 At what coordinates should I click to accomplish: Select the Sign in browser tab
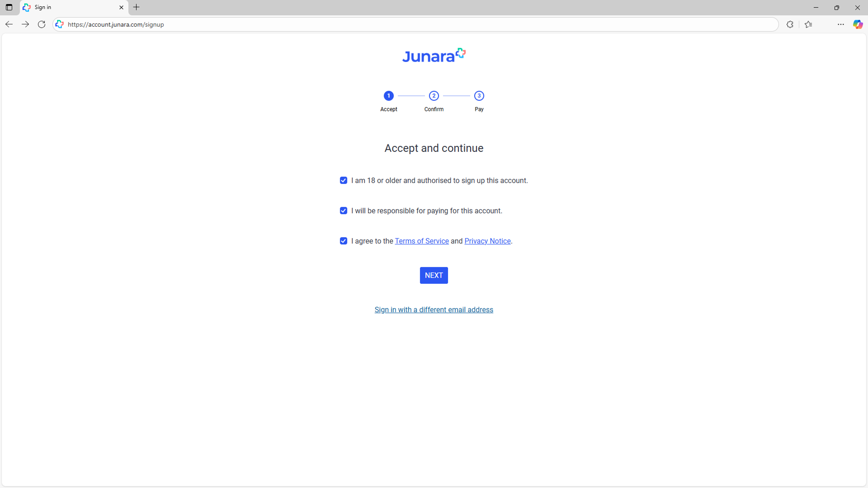tap(74, 7)
